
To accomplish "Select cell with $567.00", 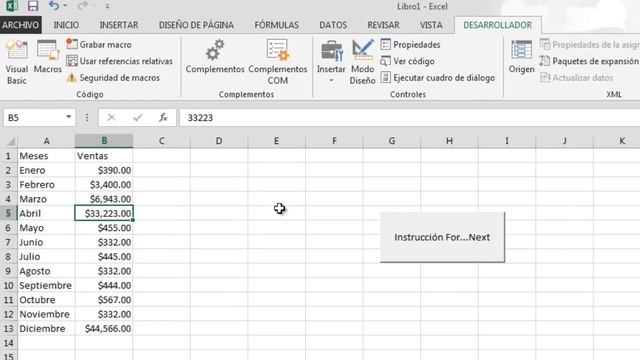I will 104,300.
